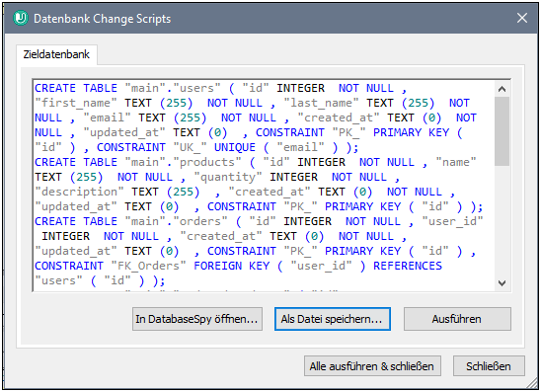This screenshot has height=392, width=541.
Task: Click the "UK_" constraint name
Action: (x=190, y=147)
